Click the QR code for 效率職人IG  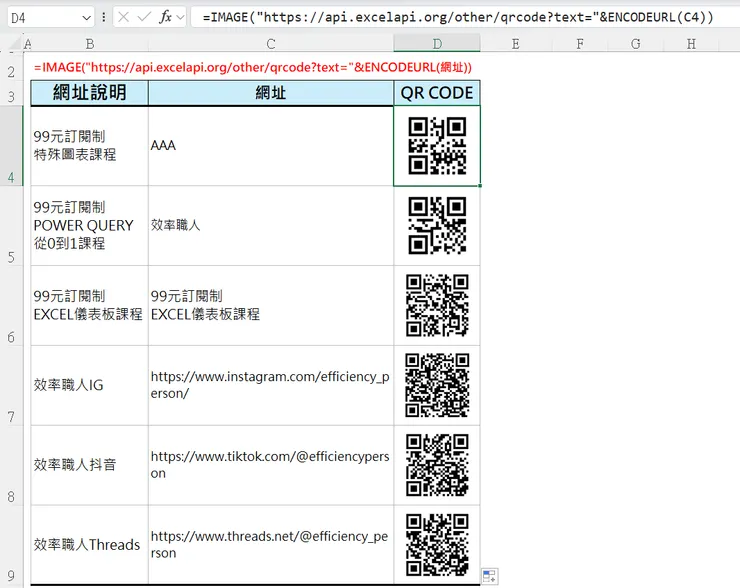(437, 385)
